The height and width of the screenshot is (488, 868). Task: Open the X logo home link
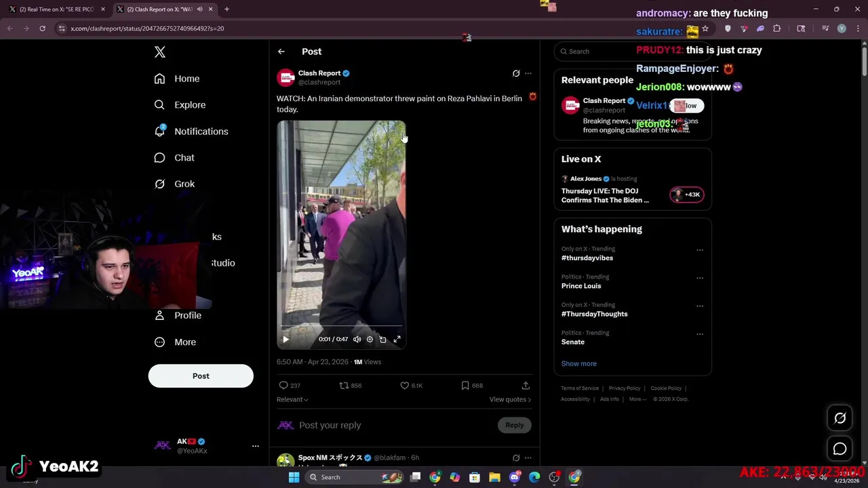click(x=160, y=52)
